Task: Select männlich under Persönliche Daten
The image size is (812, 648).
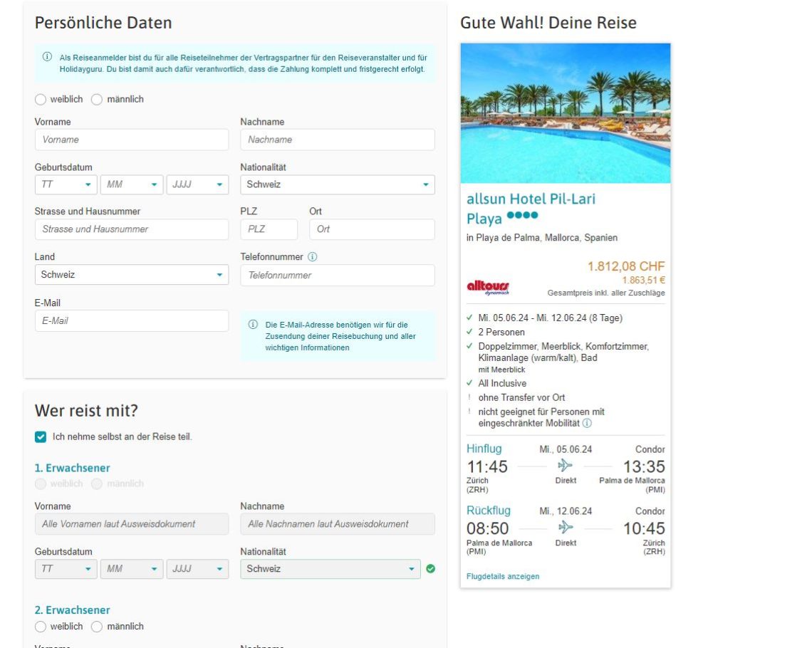Action: pos(97,100)
